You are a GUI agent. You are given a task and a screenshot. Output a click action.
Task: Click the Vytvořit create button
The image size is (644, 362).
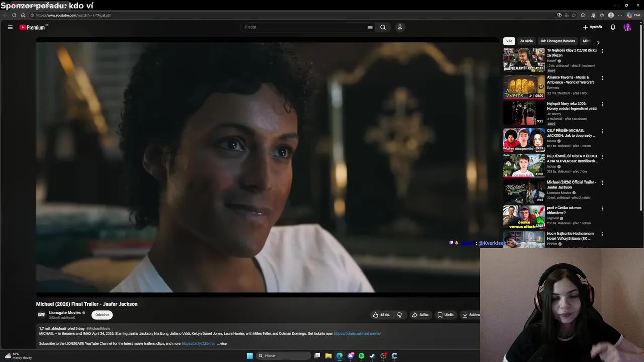592,27
